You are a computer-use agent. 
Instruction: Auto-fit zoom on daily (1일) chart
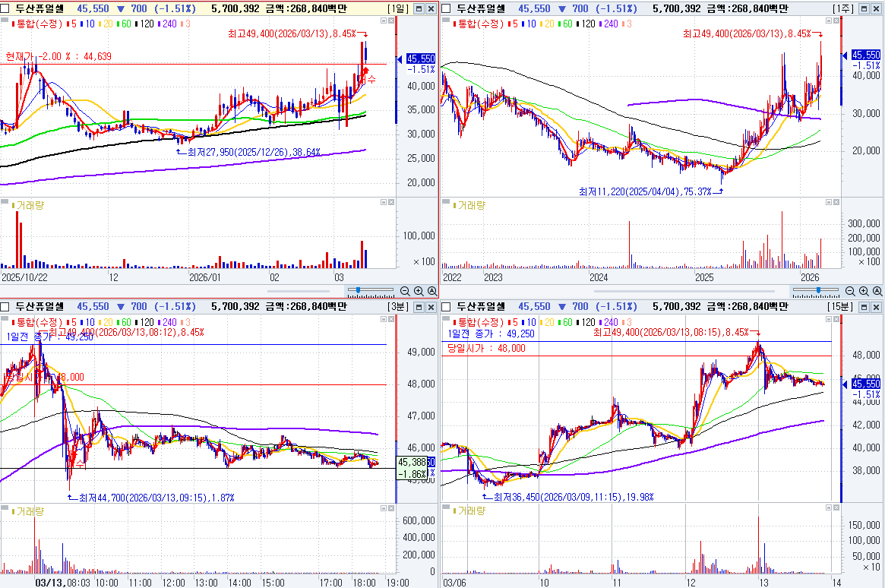coord(432,291)
